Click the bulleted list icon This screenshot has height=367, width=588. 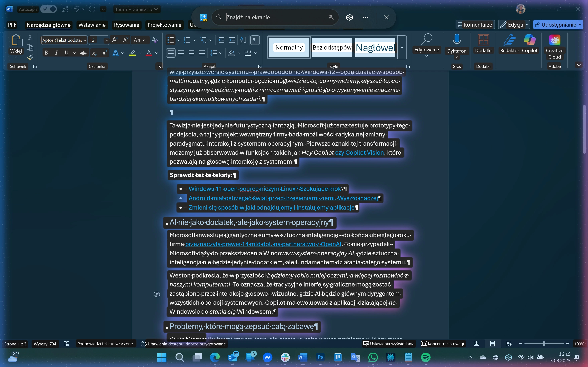point(171,40)
